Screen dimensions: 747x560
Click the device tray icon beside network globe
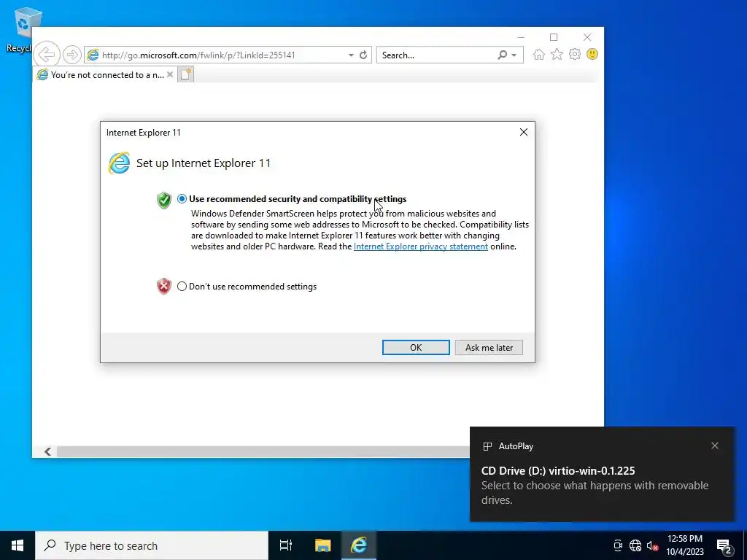tap(618, 545)
